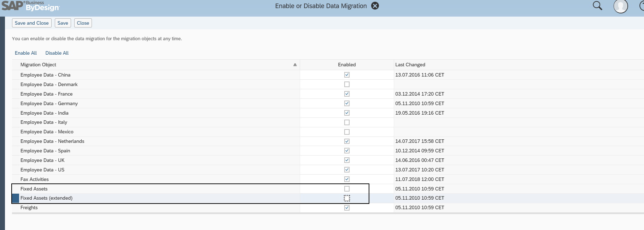Image resolution: width=644 pixels, height=230 pixels.
Task: Enable Employee Data - Mexico checkbox
Action: tap(347, 132)
